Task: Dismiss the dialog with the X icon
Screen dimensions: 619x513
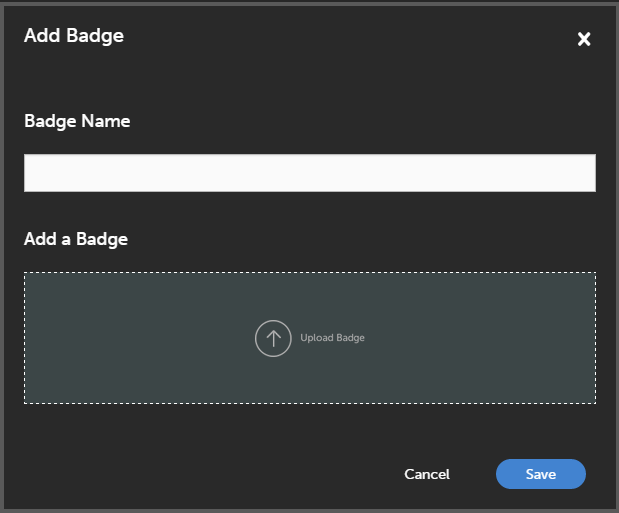Action: [x=584, y=39]
